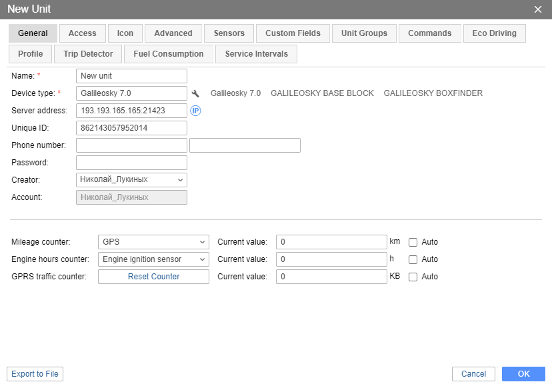
Task: Click Export to File button
Action: 35,374
